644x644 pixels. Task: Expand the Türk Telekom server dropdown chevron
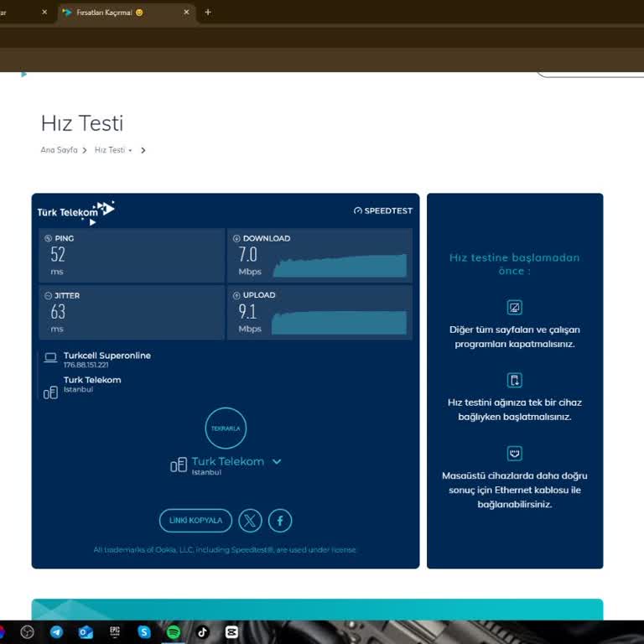point(277,462)
